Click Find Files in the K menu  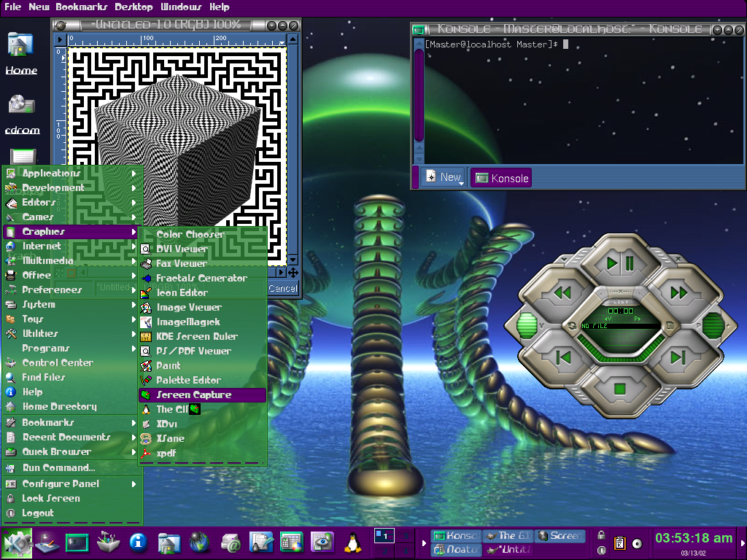click(x=71, y=378)
